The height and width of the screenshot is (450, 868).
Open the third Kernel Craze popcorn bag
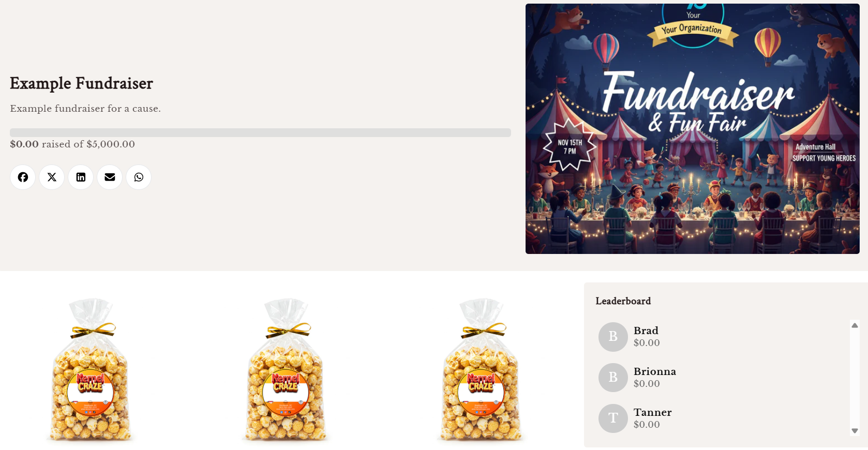[481, 370]
